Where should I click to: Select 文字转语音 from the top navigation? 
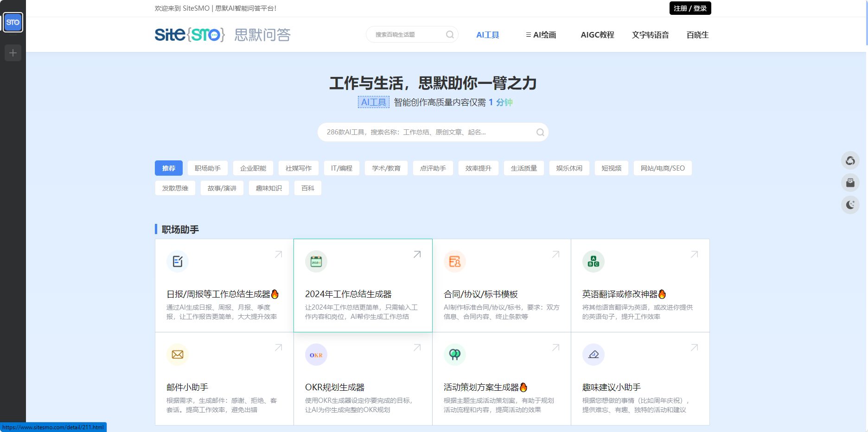pos(650,34)
